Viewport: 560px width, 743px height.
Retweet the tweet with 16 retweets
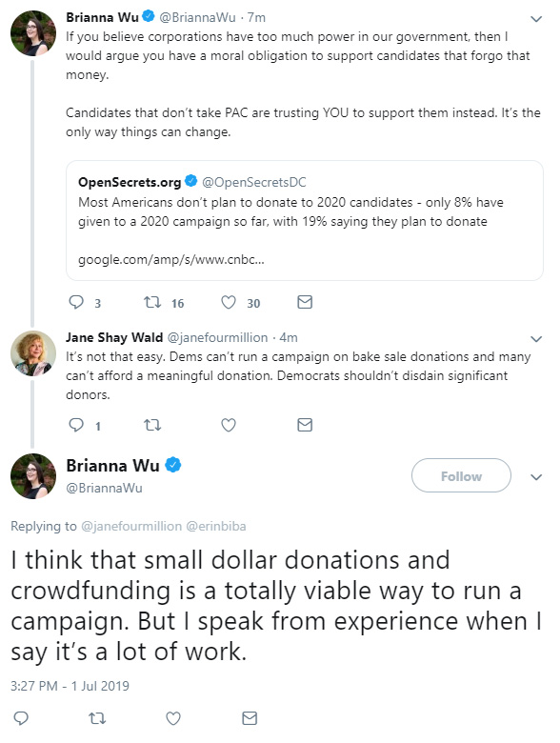(152, 302)
